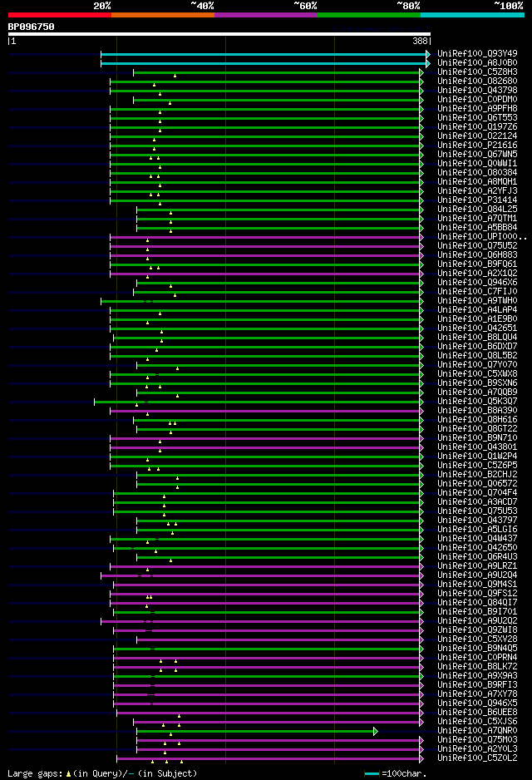Open hit UniRef100_Q84L25
Viewport: 532px width, 780px height.
coord(477,209)
